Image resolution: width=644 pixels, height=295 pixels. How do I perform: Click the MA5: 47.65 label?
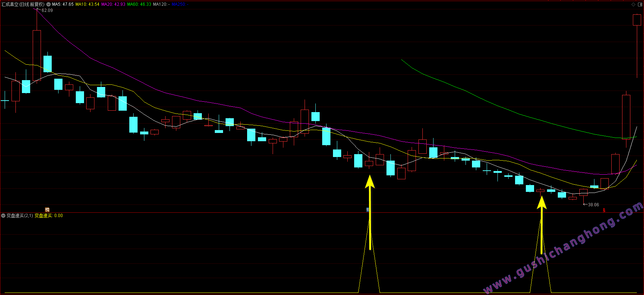pyautogui.click(x=63, y=4)
